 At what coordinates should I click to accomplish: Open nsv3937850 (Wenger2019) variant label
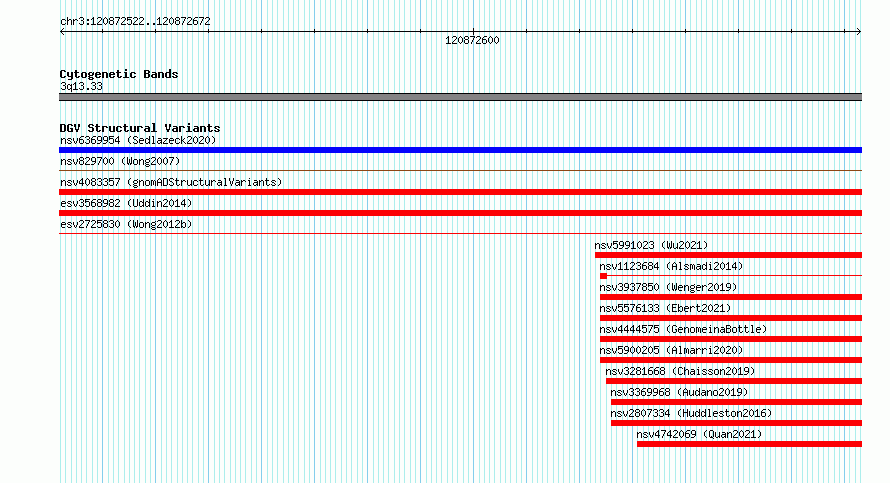[x=668, y=287]
